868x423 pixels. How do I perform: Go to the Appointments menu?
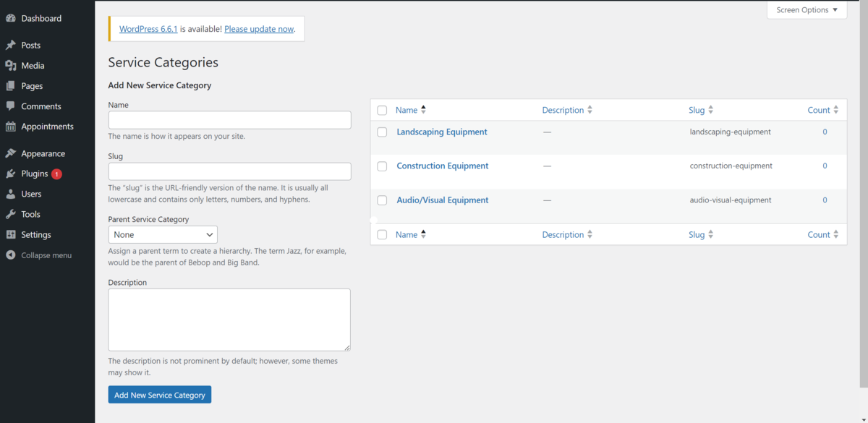tap(47, 126)
